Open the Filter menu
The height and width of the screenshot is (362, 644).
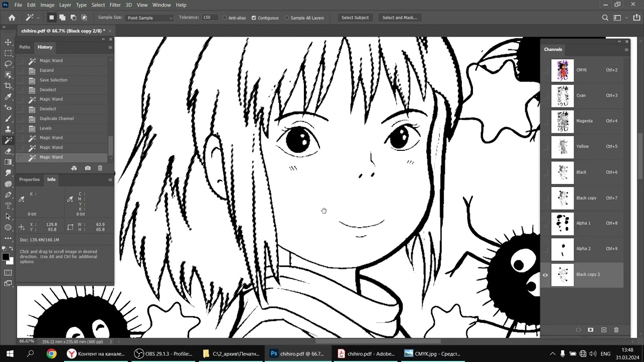pos(115,5)
